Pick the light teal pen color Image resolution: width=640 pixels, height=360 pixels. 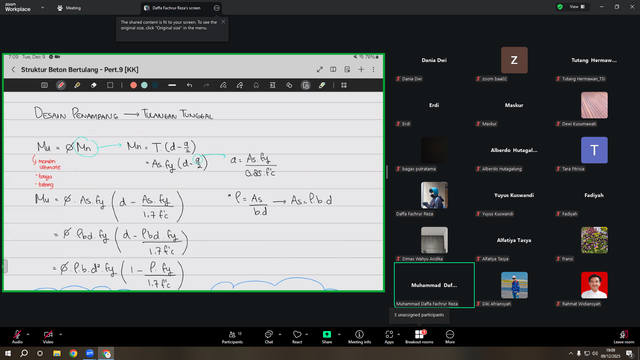click(144, 85)
